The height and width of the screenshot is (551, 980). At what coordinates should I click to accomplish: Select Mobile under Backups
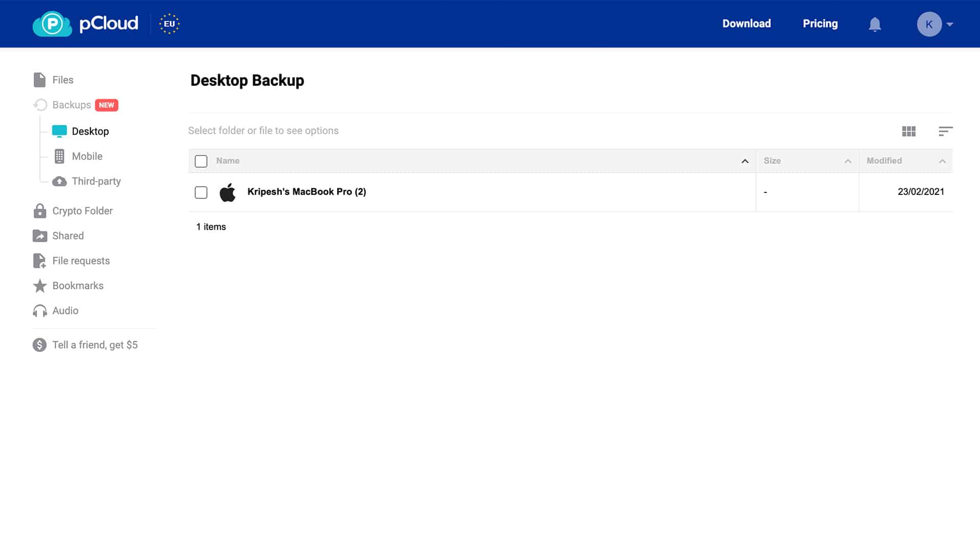point(87,156)
